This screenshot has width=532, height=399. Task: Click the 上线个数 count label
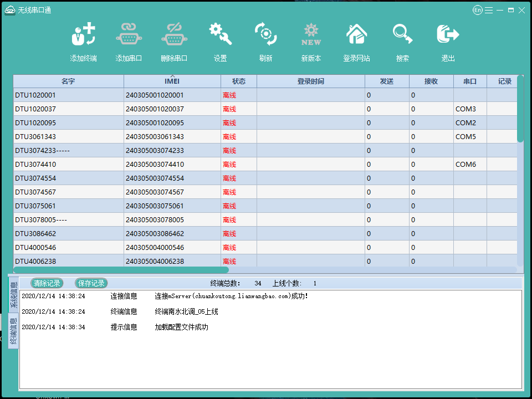pyautogui.click(x=287, y=283)
